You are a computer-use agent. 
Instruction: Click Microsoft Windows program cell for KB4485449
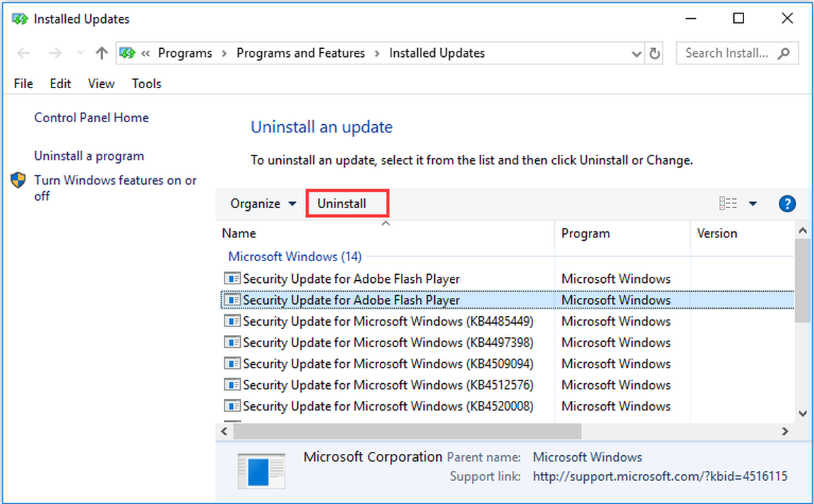coord(616,321)
